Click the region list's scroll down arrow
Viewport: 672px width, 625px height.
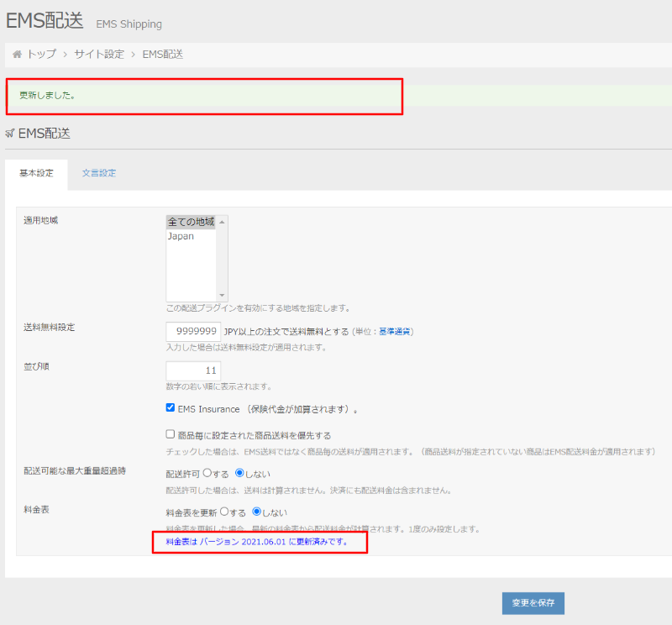[x=223, y=295]
